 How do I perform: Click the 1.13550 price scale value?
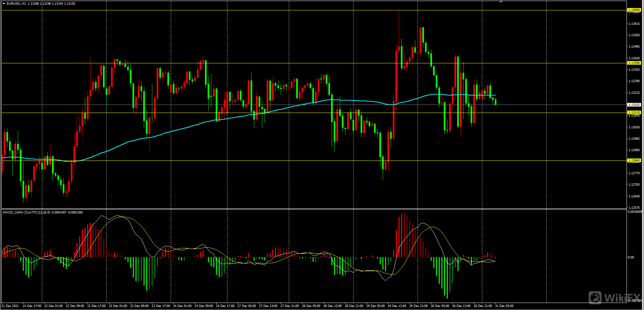click(x=634, y=35)
